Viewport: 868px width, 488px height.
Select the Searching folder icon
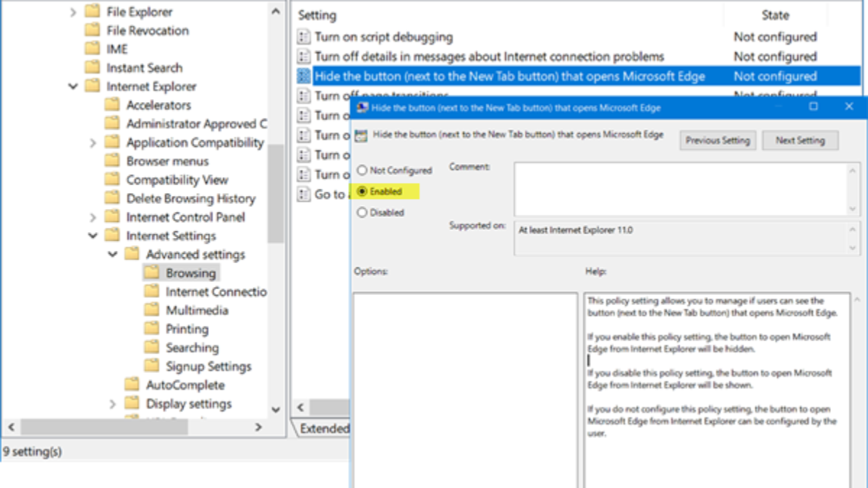pyautogui.click(x=151, y=348)
